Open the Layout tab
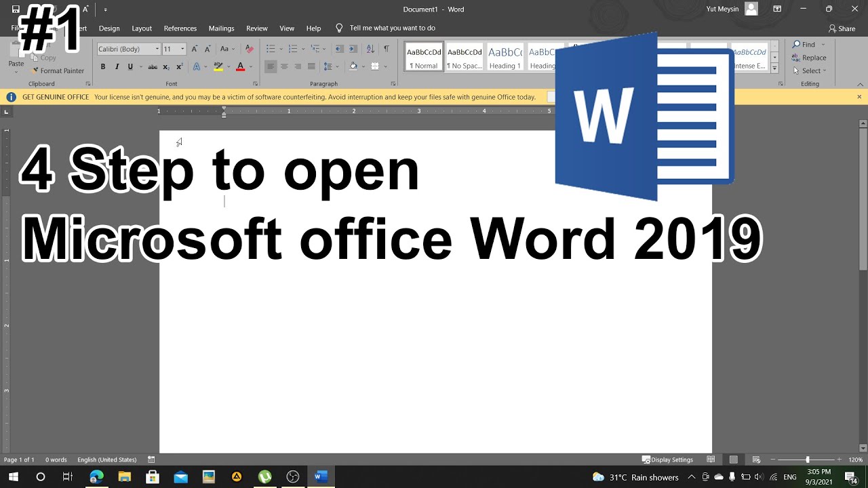The image size is (868, 488). (142, 28)
